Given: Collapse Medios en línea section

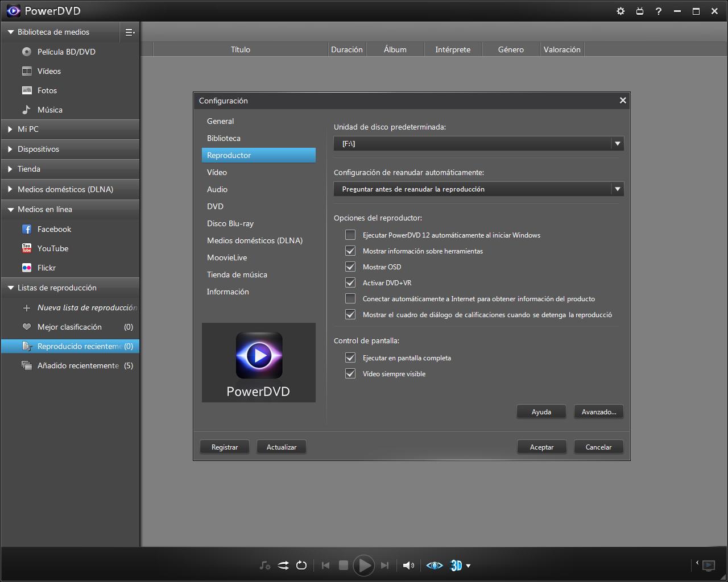Looking at the screenshot, I should tap(10, 209).
